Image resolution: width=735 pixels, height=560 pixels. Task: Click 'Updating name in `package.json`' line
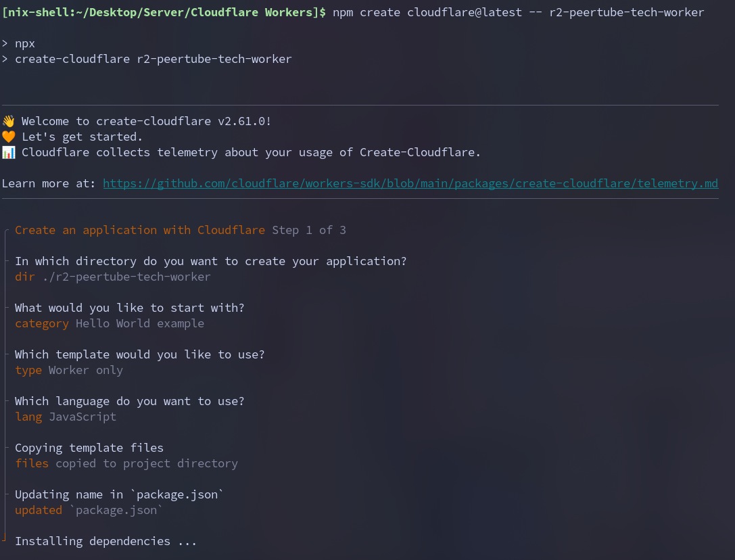119,495
